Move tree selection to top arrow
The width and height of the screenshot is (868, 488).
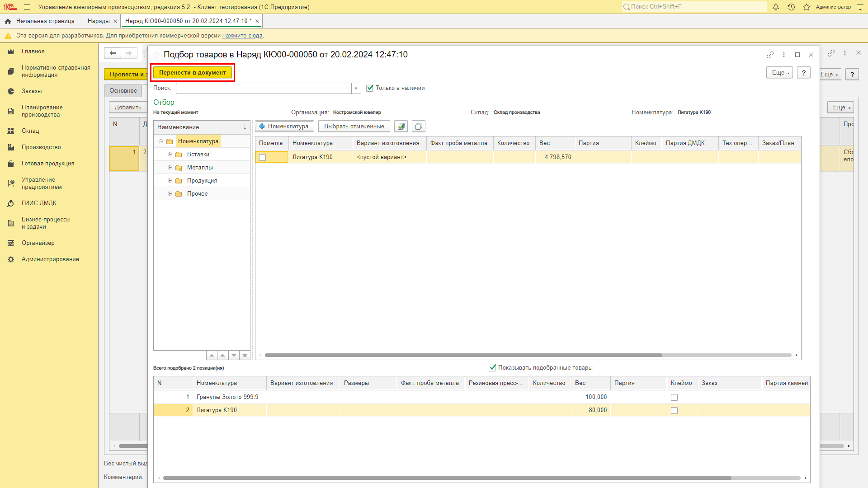[212, 356]
